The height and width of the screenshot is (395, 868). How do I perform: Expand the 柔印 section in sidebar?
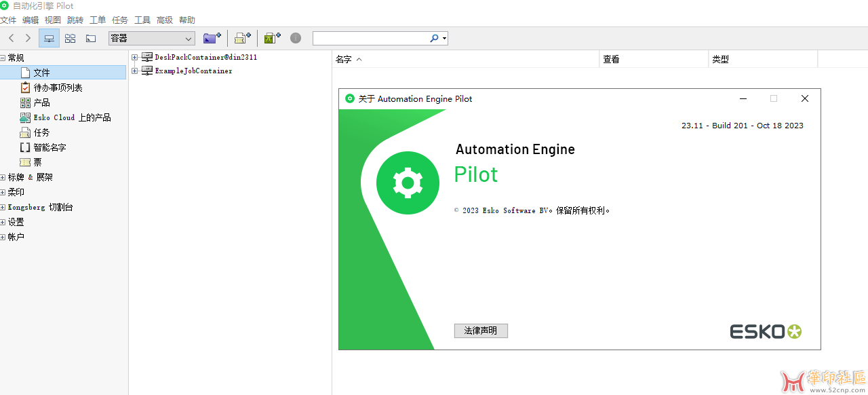pos(3,193)
